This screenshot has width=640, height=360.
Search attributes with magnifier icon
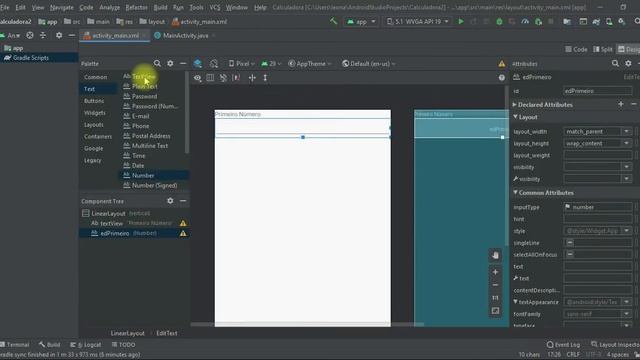(x=615, y=63)
